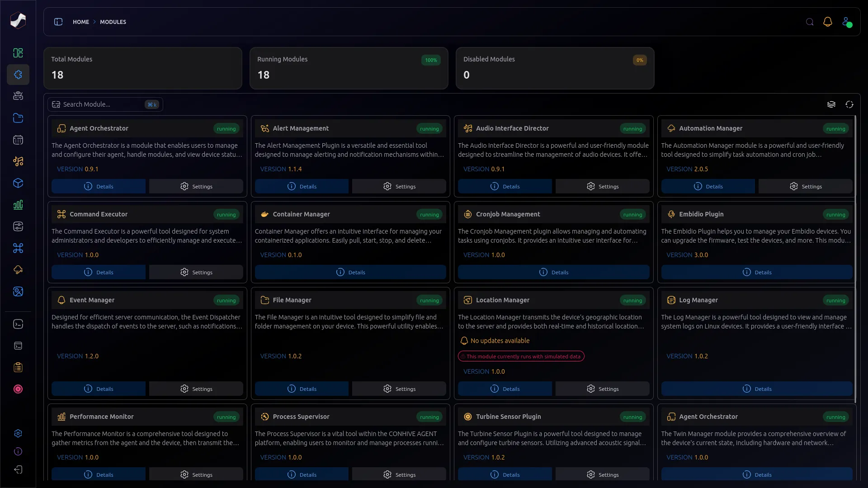Toggle running status on Location Manager

(632, 300)
